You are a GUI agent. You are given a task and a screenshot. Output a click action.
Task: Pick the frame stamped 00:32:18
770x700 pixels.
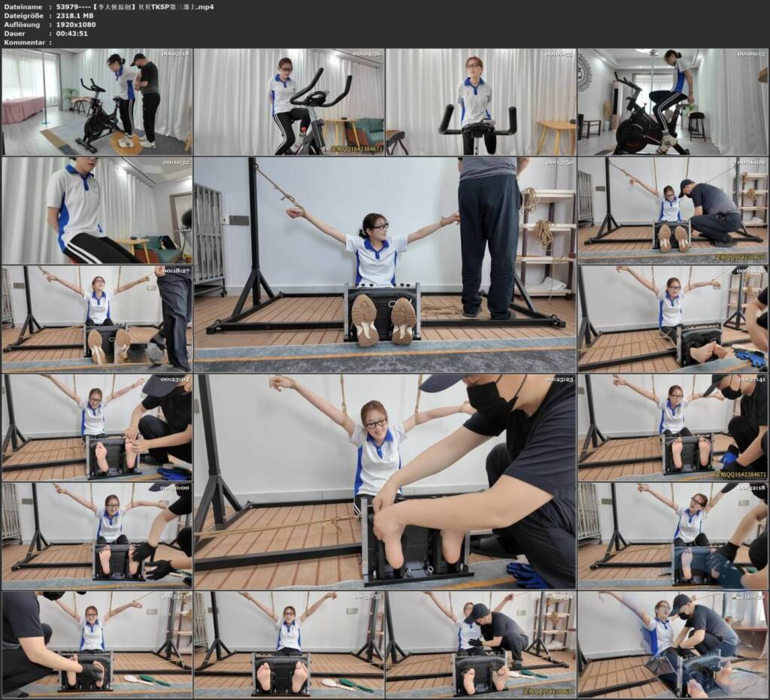click(673, 536)
